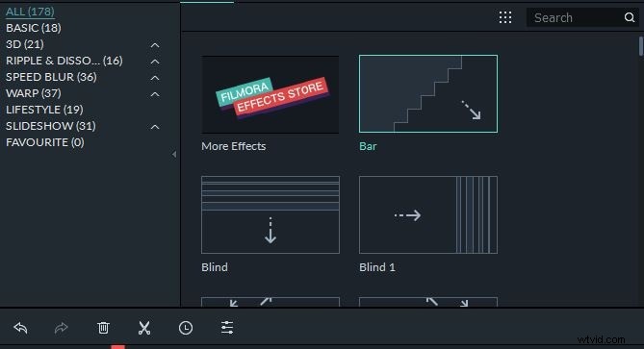Click the red timeline playhead marker
Screen dimensions: 644x349
[x=117, y=347]
